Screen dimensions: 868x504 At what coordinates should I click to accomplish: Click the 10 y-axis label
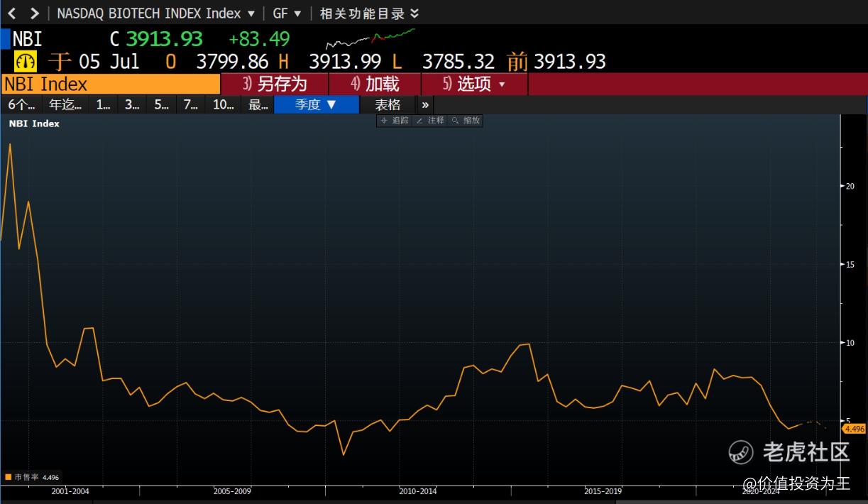pyautogui.click(x=850, y=343)
